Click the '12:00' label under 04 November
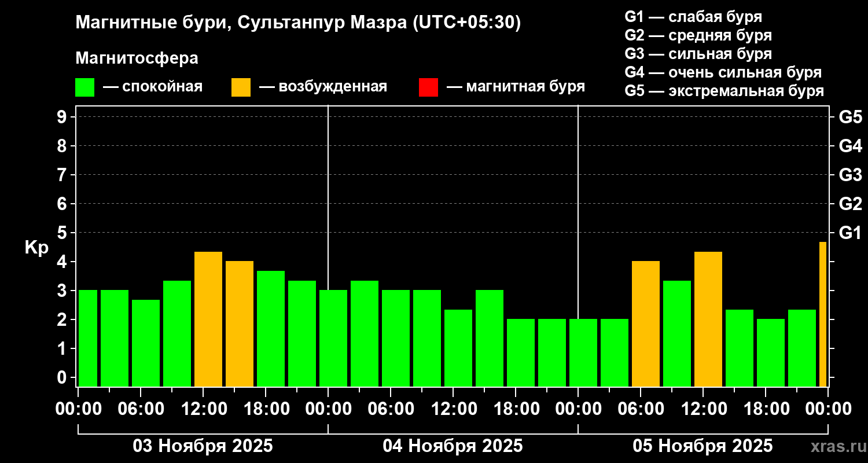Viewport: 868px width, 463px height. tap(453, 409)
